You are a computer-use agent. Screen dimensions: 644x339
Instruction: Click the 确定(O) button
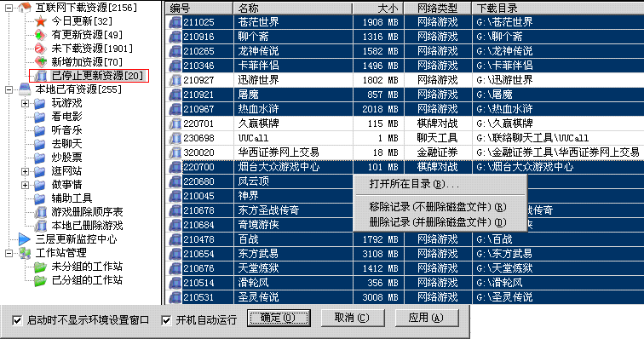point(279,318)
